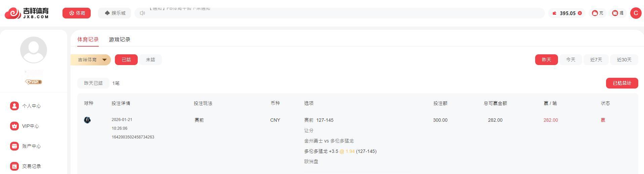Click the 吉祥体育 JX8.COM logo
Image resolution: width=644 pixels, height=174 pixels.
point(27,13)
